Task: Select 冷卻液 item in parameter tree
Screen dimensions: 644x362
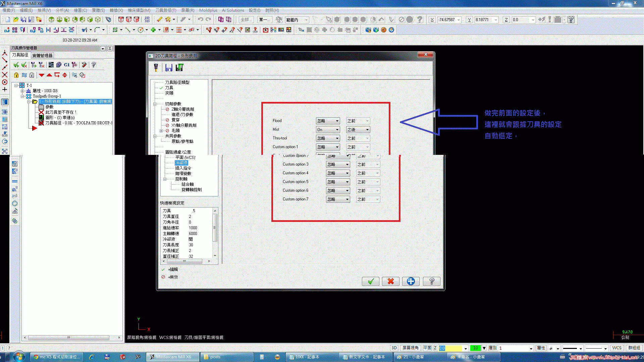Action: (x=181, y=163)
